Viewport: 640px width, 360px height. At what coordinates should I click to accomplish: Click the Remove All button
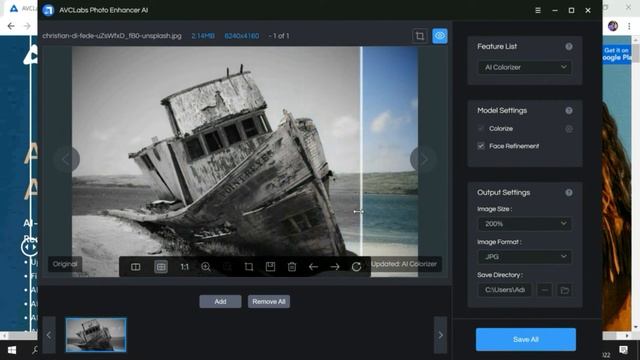click(269, 302)
